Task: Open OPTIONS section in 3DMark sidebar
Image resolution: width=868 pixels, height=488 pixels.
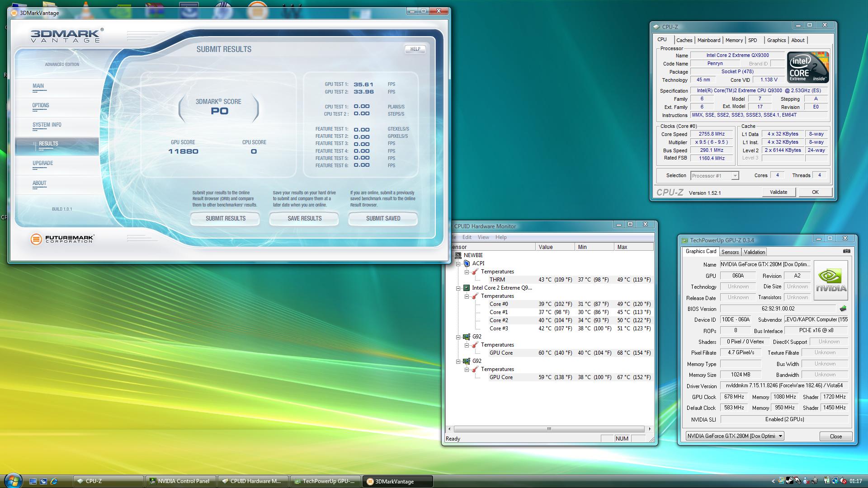Action: (x=57, y=107)
